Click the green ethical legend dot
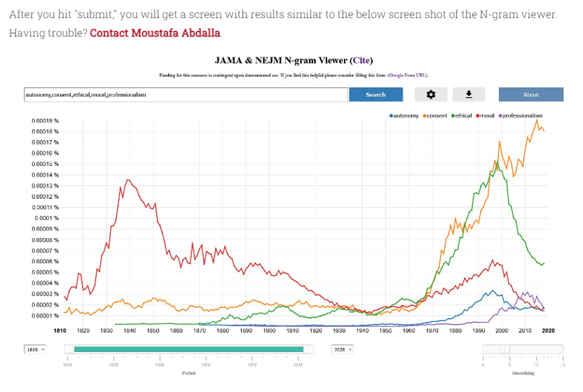Image resolution: width=583 pixels, height=392 pixels. pyautogui.click(x=453, y=115)
